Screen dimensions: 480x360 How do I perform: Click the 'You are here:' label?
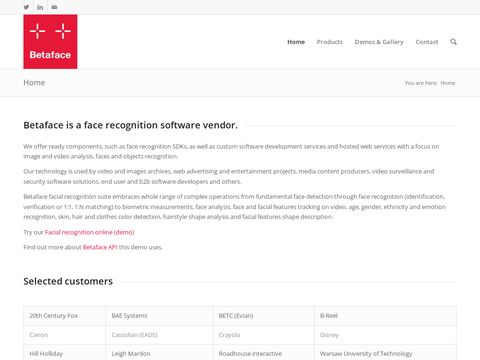click(x=421, y=83)
